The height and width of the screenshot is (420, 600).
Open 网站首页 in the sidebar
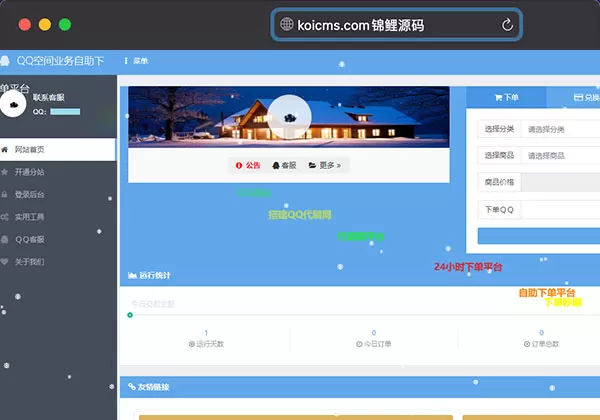pyautogui.click(x=57, y=150)
